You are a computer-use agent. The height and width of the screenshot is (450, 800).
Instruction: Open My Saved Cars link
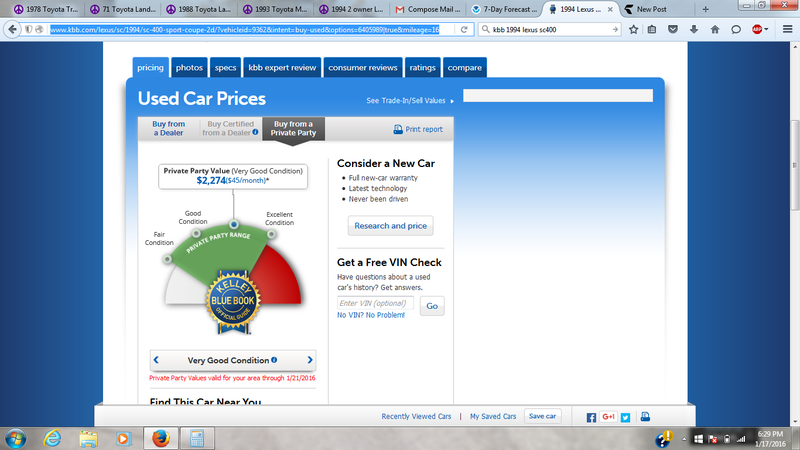point(493,416)
